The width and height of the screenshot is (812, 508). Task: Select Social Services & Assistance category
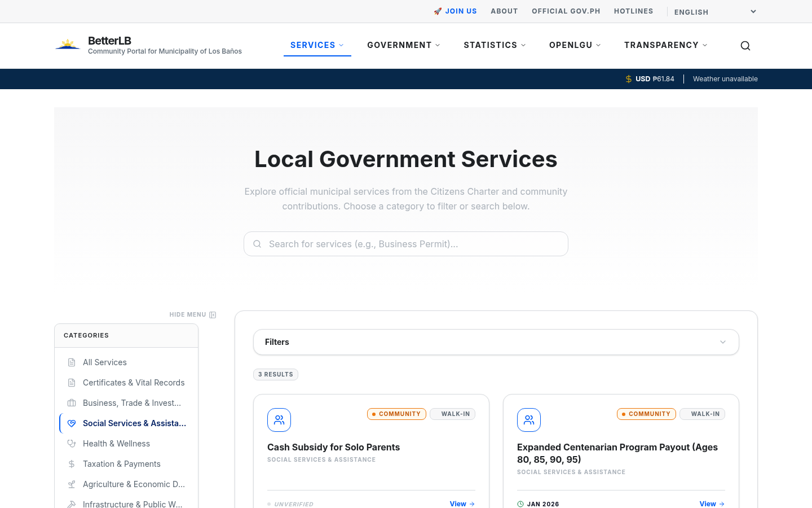126,423
